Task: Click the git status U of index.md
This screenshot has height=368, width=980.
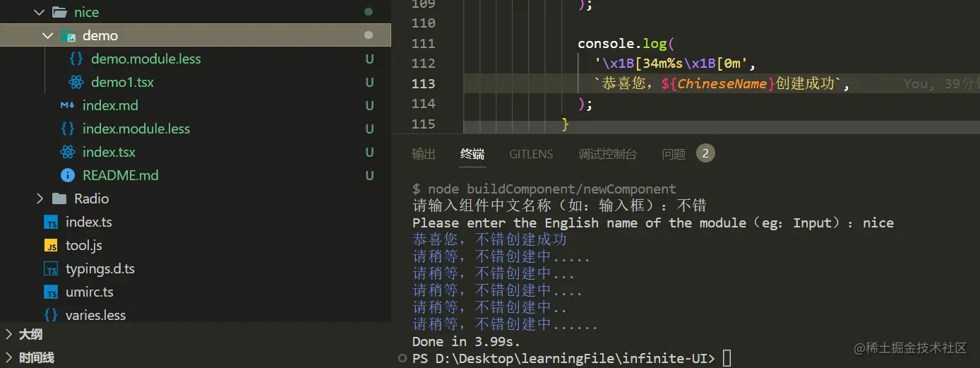Action: coord(369,105)
